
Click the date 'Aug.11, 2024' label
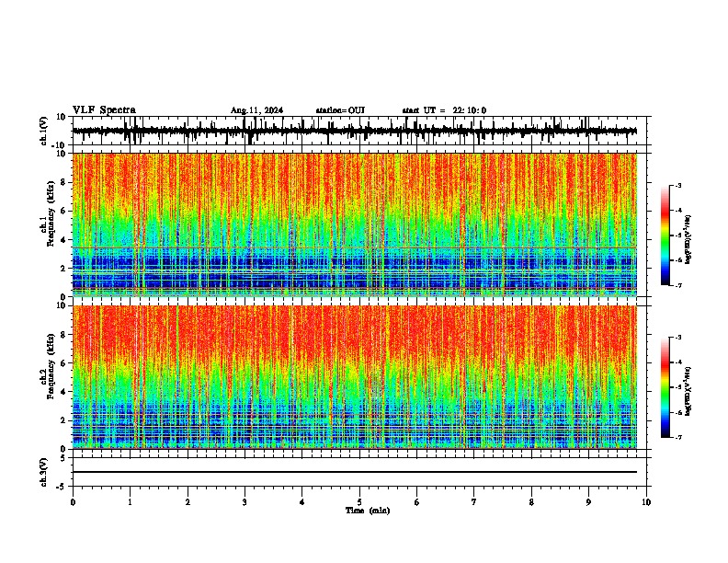(x=256, y=110)
